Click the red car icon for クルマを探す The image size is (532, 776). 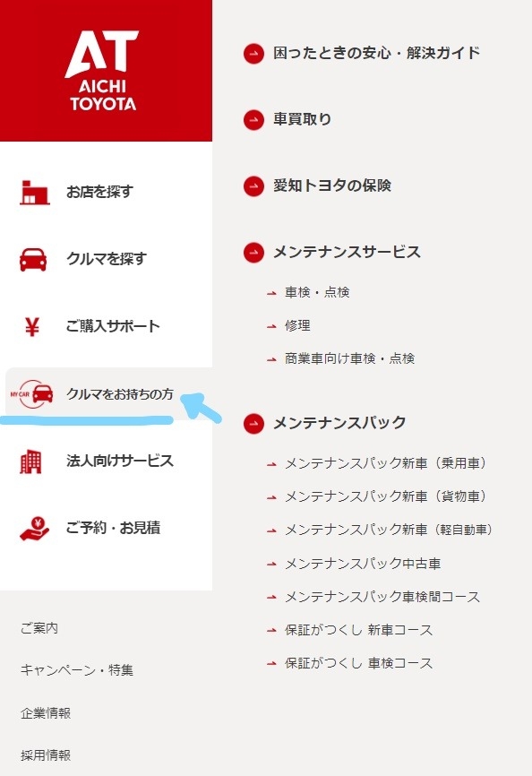[33, 259]
